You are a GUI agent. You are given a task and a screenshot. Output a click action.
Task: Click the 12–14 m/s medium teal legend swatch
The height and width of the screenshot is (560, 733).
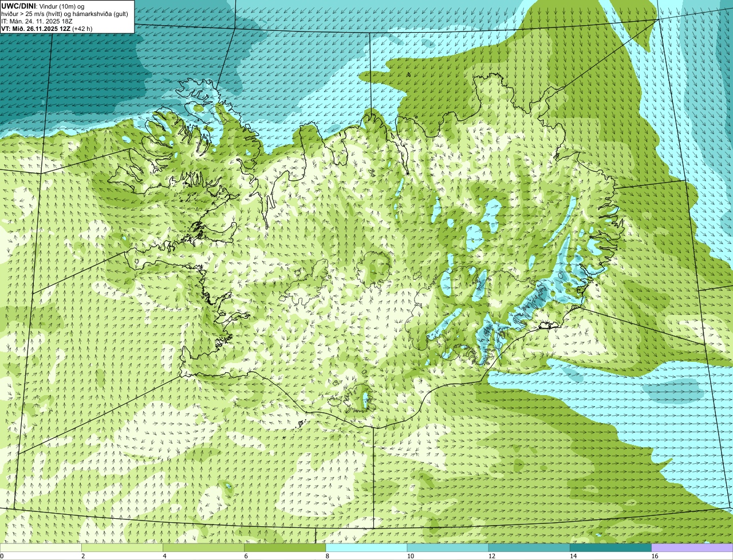(x=529, y=547)
